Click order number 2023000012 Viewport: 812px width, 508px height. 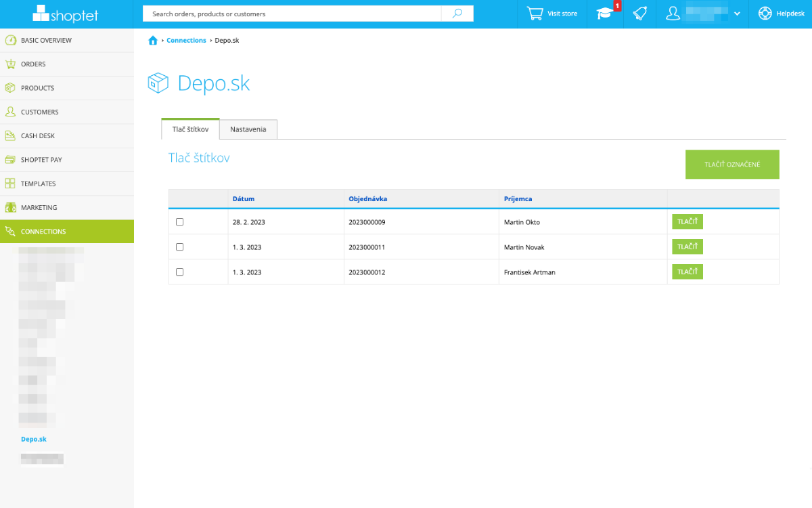[x=367, y=272]
